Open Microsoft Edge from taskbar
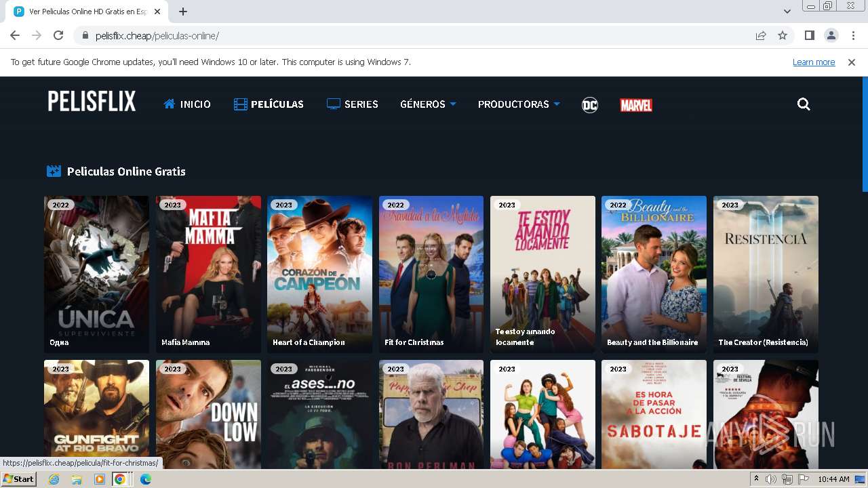Screen dimensions: 868x488 [x=145, y=479]
